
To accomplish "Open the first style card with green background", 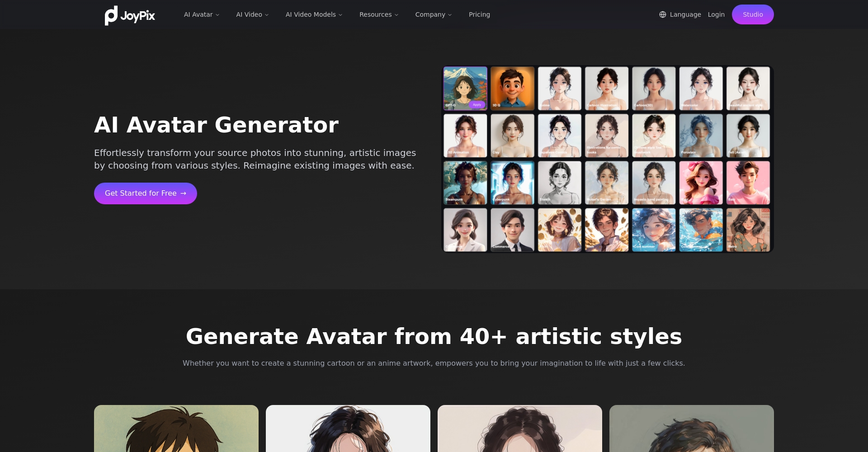I will 176,428.
